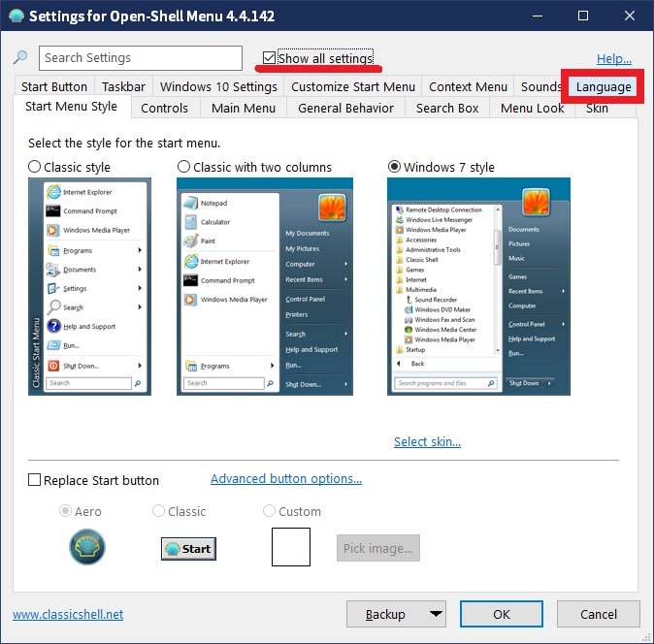
Task: Close the Open-Shell settings window
Action: coord(630,16)
